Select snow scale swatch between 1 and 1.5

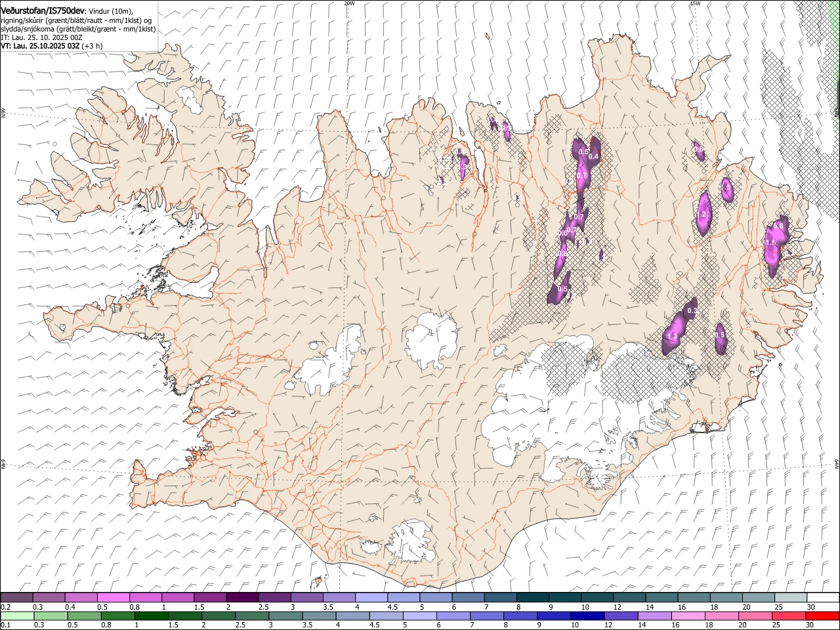tap(178, 598)
